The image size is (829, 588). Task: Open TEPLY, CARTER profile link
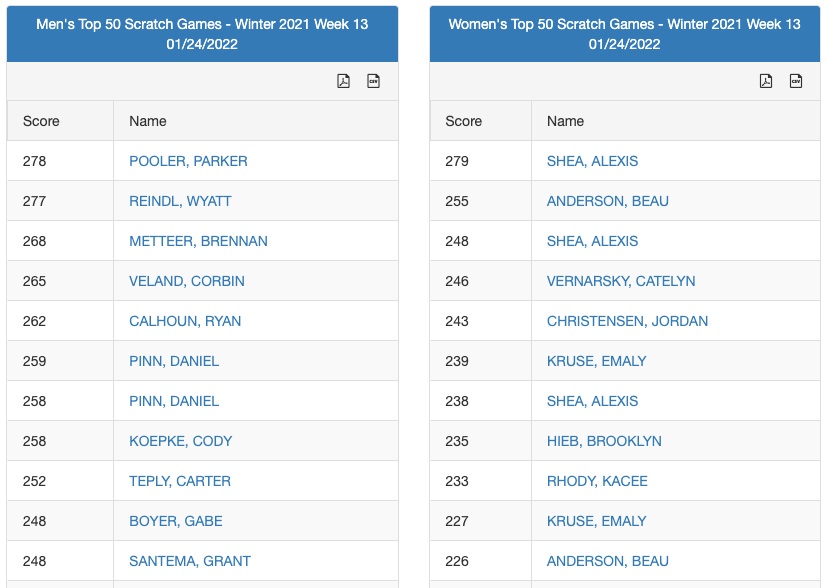180,481
